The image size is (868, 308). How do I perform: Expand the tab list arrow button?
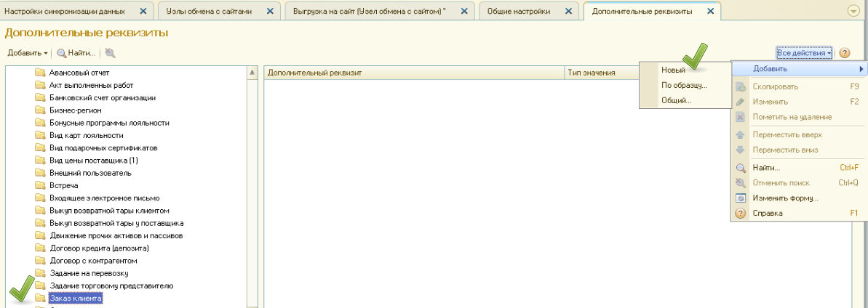point(853,12)
